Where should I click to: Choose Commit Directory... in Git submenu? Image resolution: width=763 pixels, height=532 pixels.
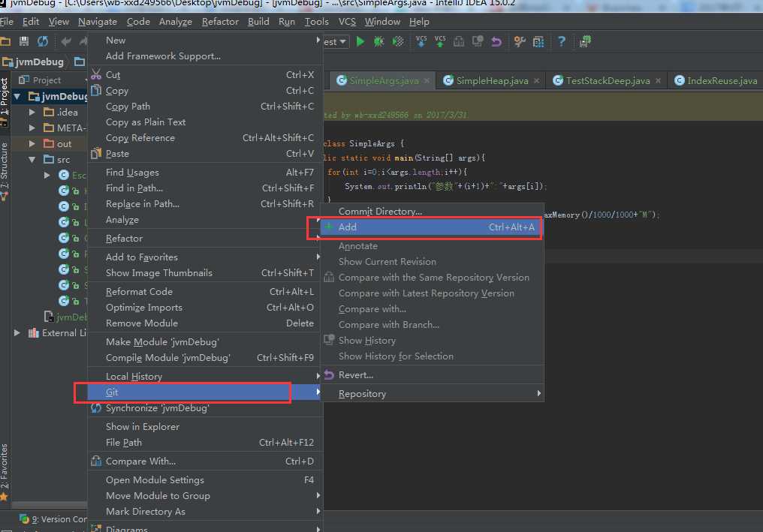point(432,211)
